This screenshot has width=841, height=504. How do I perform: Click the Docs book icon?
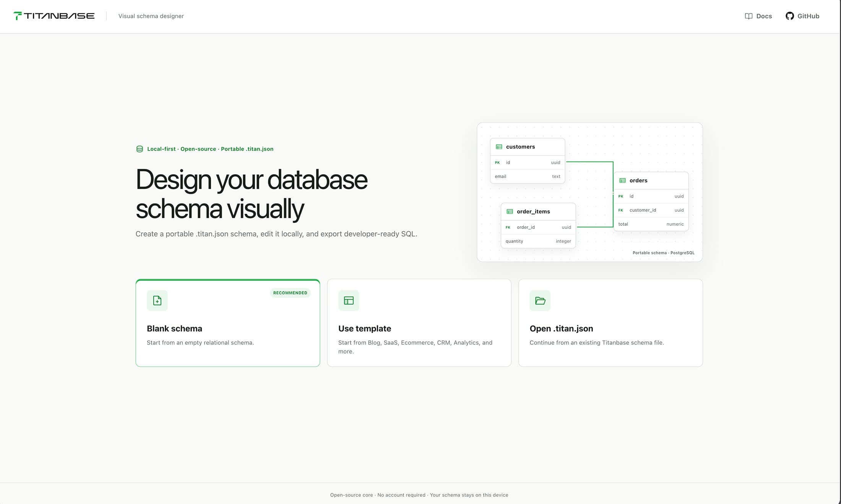pyautogui.click(x=748, y=16)
